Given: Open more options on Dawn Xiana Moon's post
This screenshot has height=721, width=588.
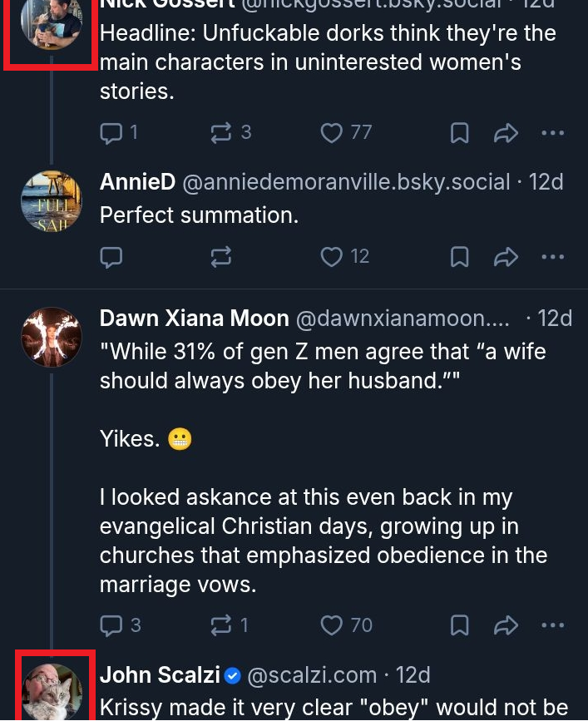Looking at the screenshot, I should tap(552, 625).
